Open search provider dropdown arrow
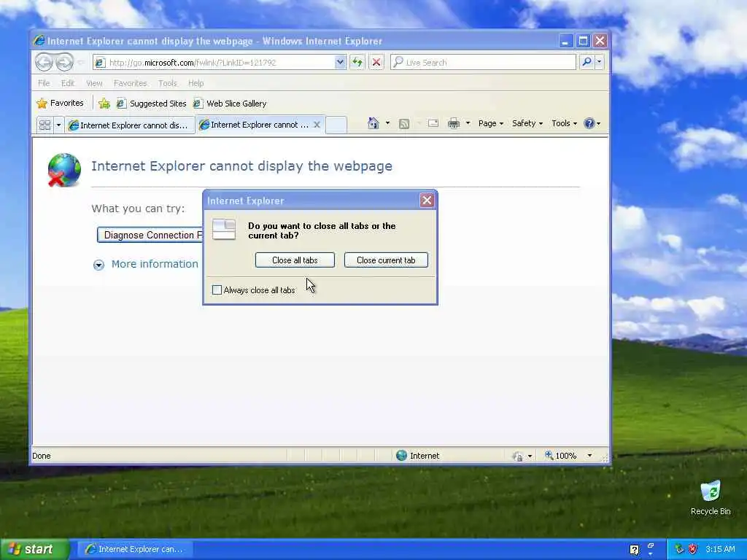The width and height of the screenshot is (747, 560). tap(600, 62)
